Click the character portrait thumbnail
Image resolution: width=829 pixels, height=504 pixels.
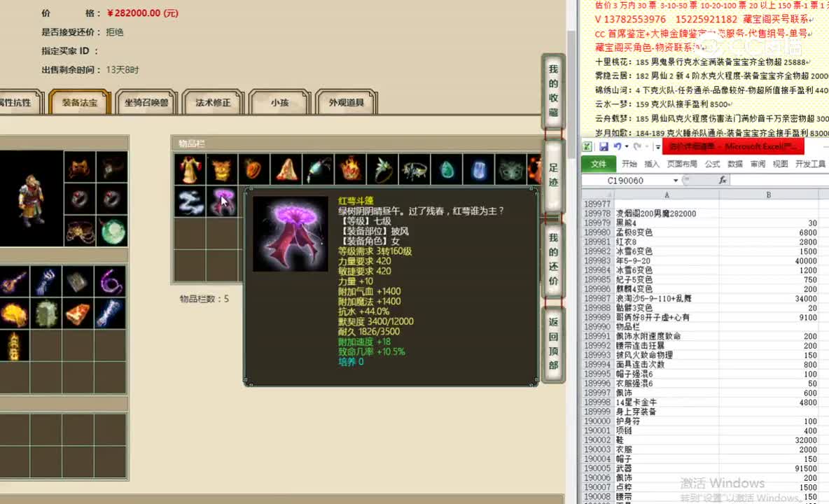[32, 199]
